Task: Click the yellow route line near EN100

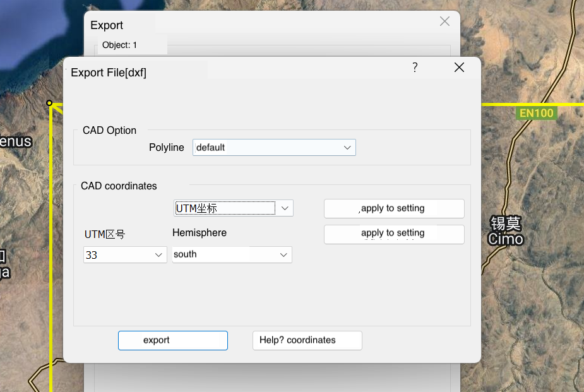Action: click(x=499, y=105)
